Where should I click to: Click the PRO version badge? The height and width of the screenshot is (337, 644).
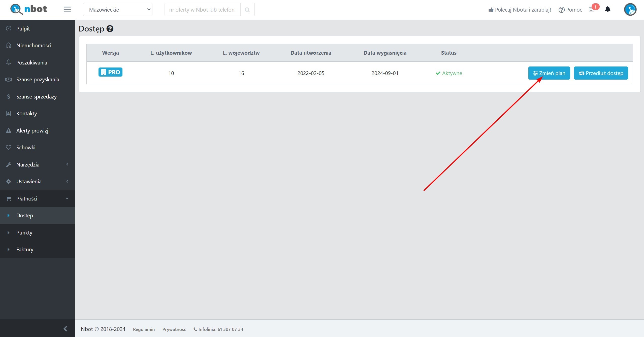(110, 72)
